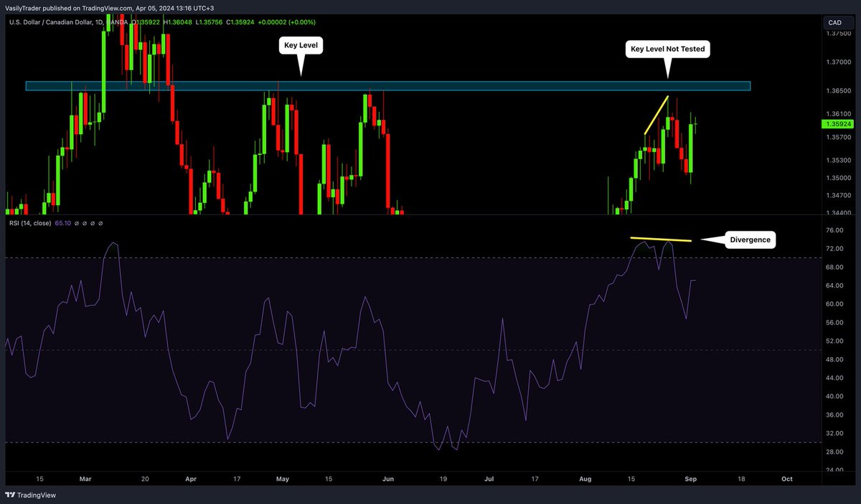This screenshot has height=504, width=861.
Task: Click the Key Level Not Tested label
Action: click(668, 49)
